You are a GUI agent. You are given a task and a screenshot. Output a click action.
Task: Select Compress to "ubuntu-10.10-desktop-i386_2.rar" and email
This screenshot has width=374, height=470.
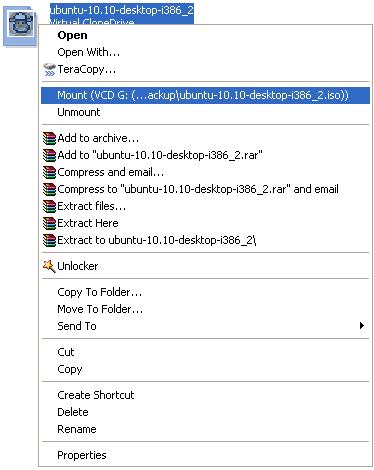(x=205, y=189)
